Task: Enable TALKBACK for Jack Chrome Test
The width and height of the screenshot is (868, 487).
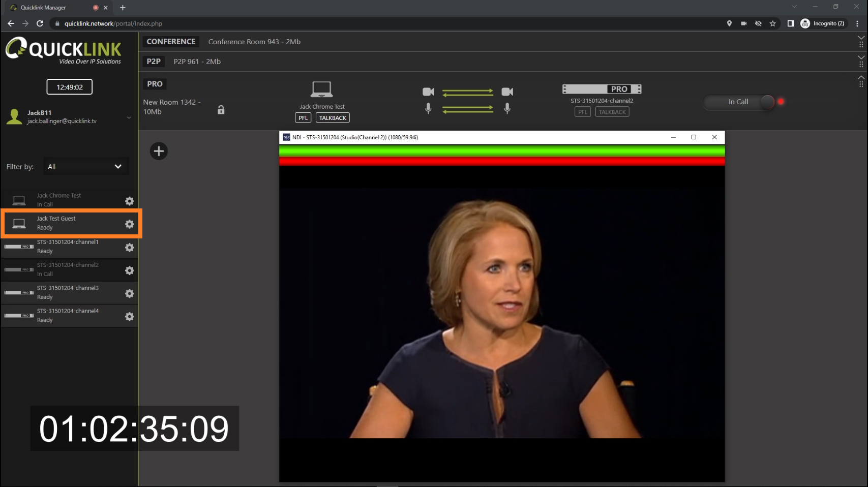Action: coord(333,118)
